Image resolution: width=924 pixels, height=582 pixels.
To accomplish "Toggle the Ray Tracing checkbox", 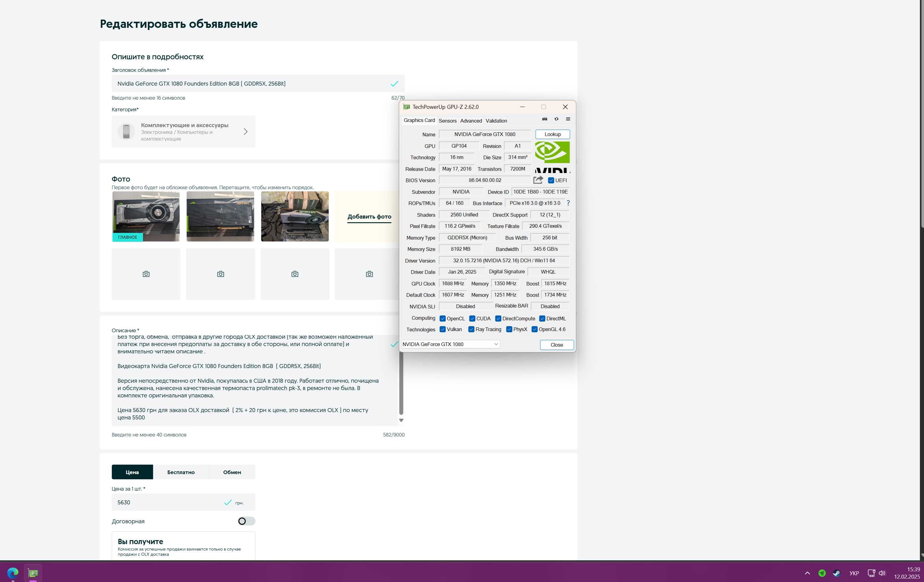I will tap(471, 330).
